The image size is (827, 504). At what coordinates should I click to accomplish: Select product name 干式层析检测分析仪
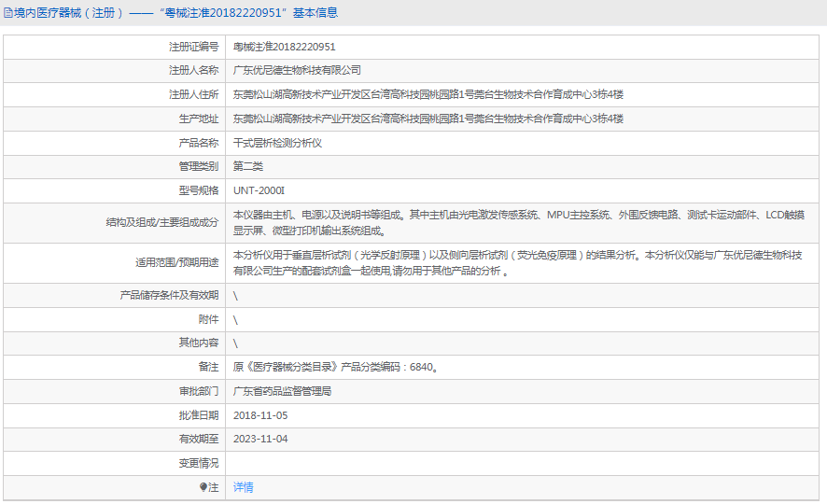[277, 143]
